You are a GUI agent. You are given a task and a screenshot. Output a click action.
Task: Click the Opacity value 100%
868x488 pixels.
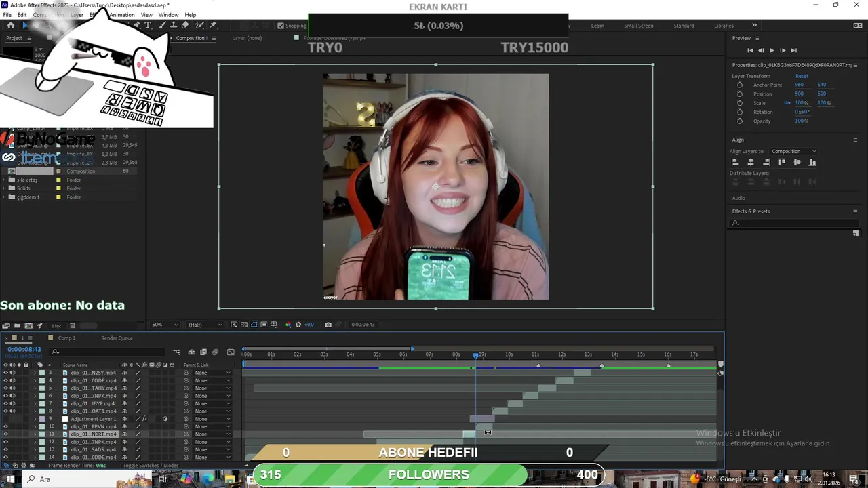[x=802, y=121]
